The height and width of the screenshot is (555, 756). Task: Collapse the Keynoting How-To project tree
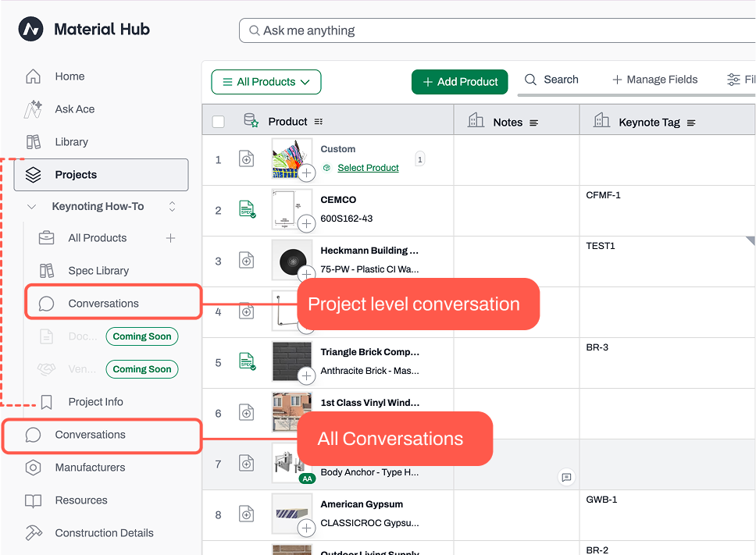click(32, 207)
